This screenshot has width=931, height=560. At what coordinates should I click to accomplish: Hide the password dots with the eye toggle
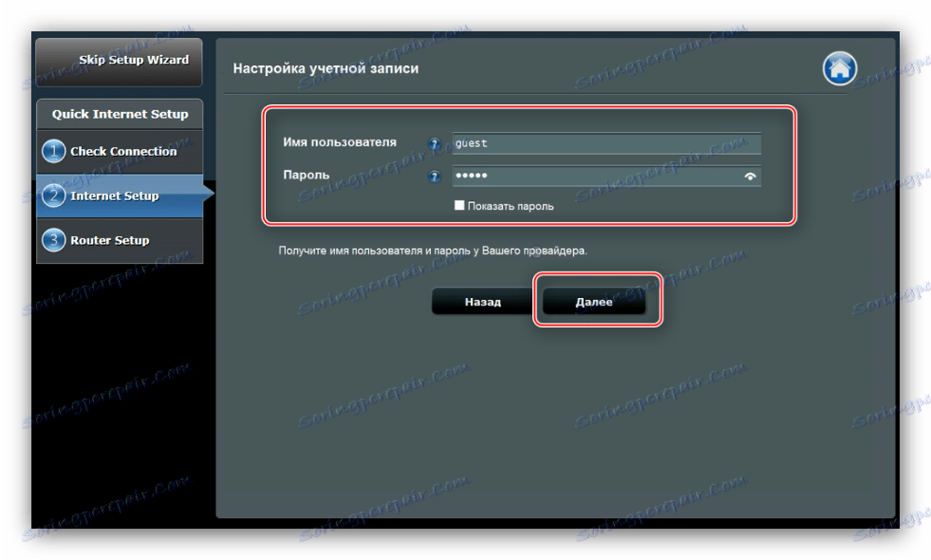750,177
